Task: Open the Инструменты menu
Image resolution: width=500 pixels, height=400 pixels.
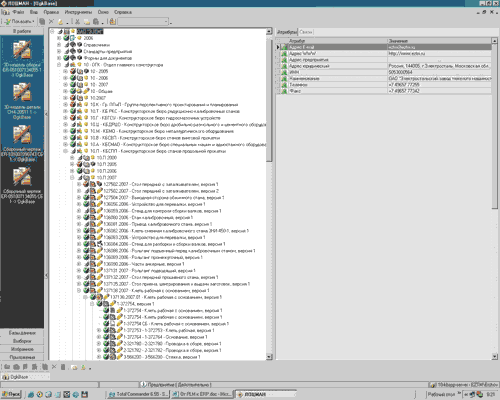Action: point(78,12)
